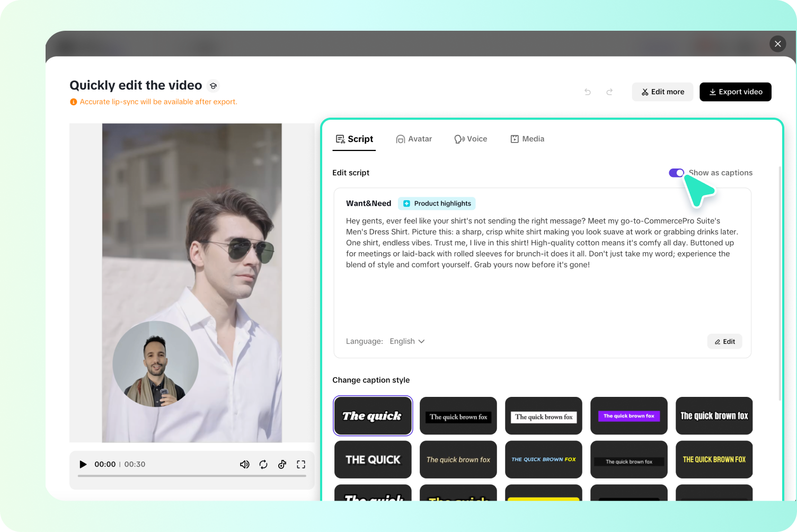Screen dimensions: 797x532
Task: Click the "Want&Need" script title
Action: [x=369, y=203]
